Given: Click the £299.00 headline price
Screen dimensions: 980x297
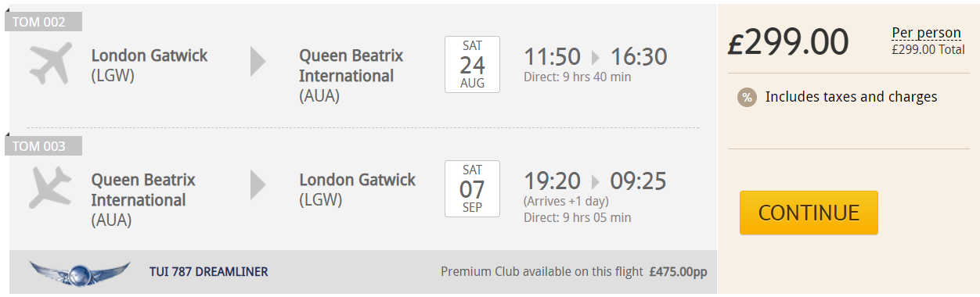Looking at the screenshot, I should 788,42.
